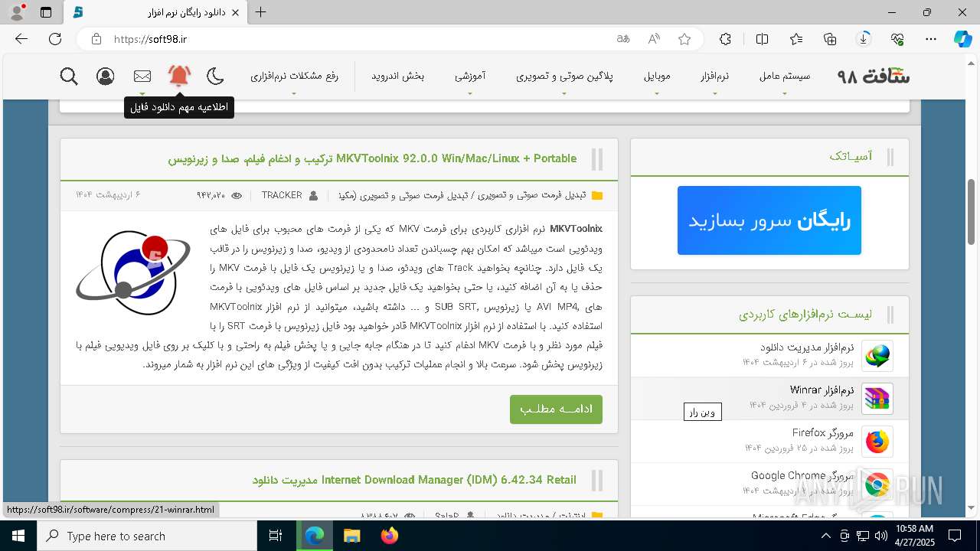Click the WinRAR icon in sidebar
This screenshot has height=551, width=980.
tap(877, 398)
